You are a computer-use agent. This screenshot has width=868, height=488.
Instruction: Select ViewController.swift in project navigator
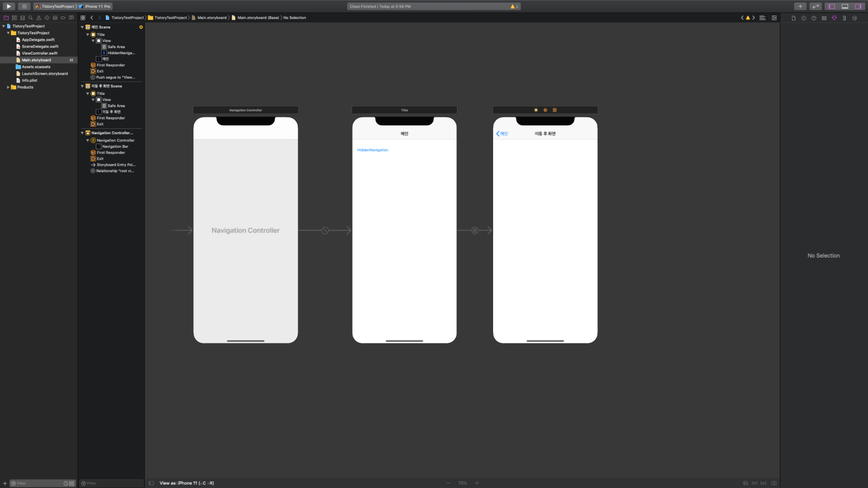(39, 53)
